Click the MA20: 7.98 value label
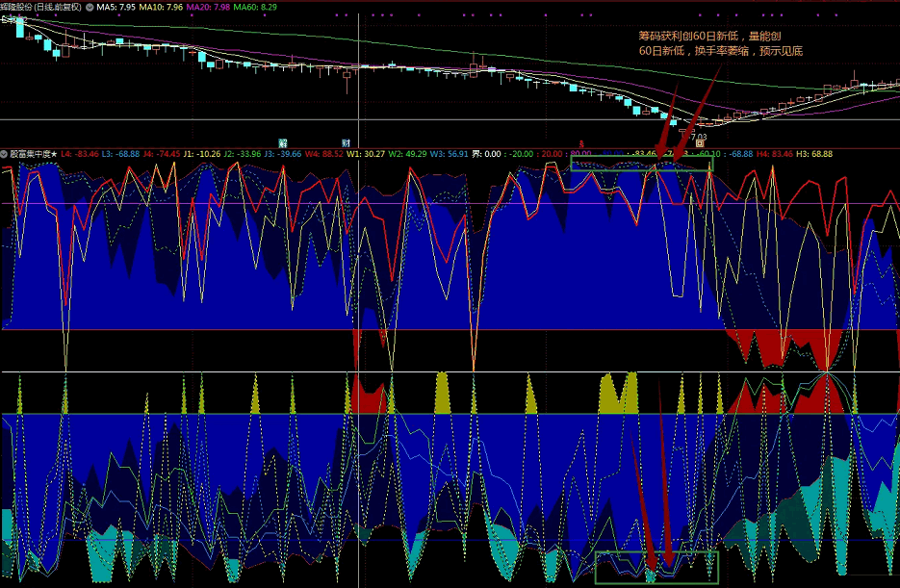The image size is (900, 588). [208, 8]
